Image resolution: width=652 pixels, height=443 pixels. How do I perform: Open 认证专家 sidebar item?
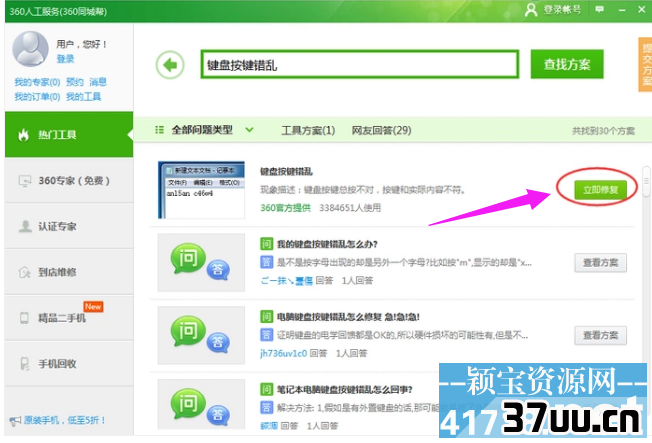[x=69, y=226]
